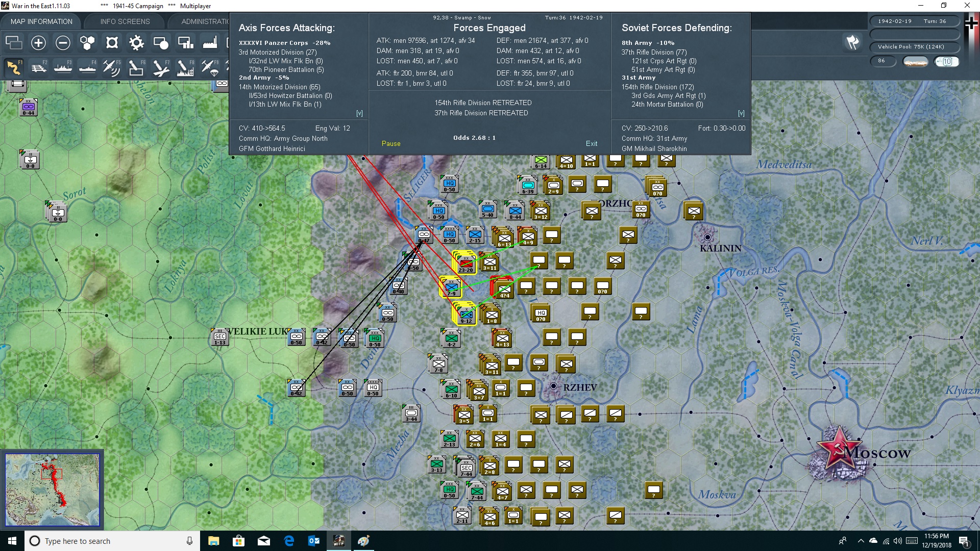980x551 pixels.
Task: Open the ADMINISTRATION tab dropdown
Action: pos(204,21)
